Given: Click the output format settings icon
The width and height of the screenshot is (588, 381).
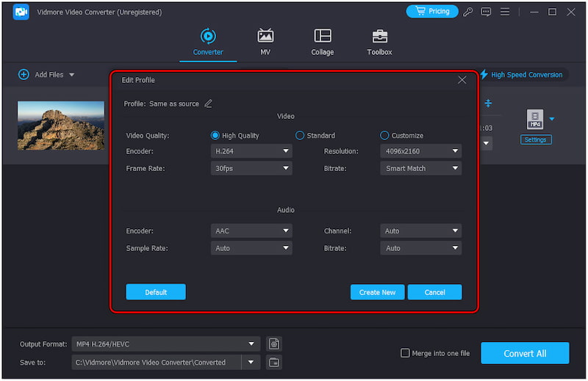Looking at the screenshot, I should (x=273, y=344).
